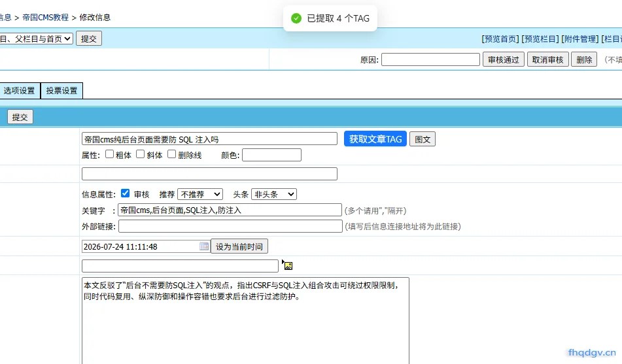Switch to the 投票设置 tab
The height and width of the screenshot is (364, 622).
pyautogui.click(x=61, y=90)
